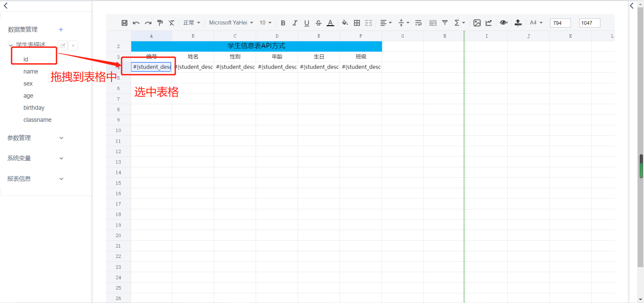Open the A4 paper size dropdown
The width and height of the screenshot is (644, 303).
[x=536, y=23]
